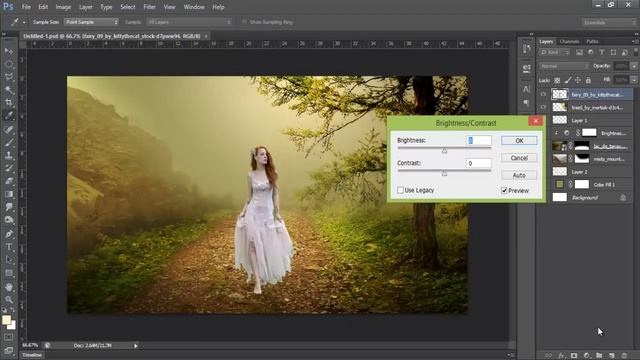
Task: Click the trash icon in Layers panel
Action: tap(624, 356)
